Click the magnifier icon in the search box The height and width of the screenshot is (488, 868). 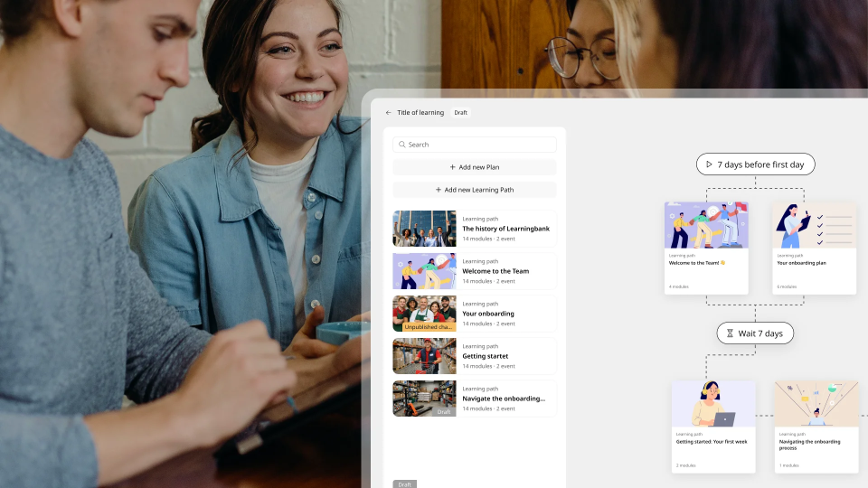(402, 145)
